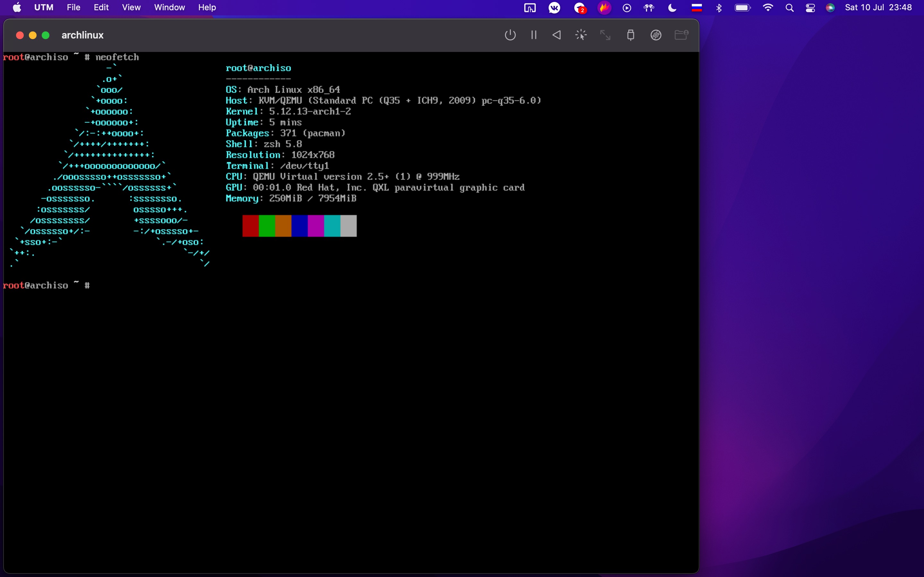
Task: Toggle the capture mouse cursor icon
Action: click(581, 35)
